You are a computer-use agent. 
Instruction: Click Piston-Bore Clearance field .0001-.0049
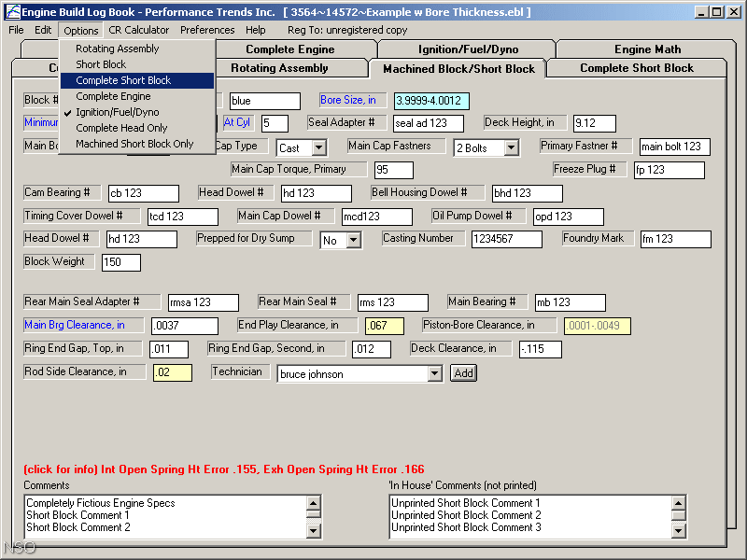[x=598, y=326]
